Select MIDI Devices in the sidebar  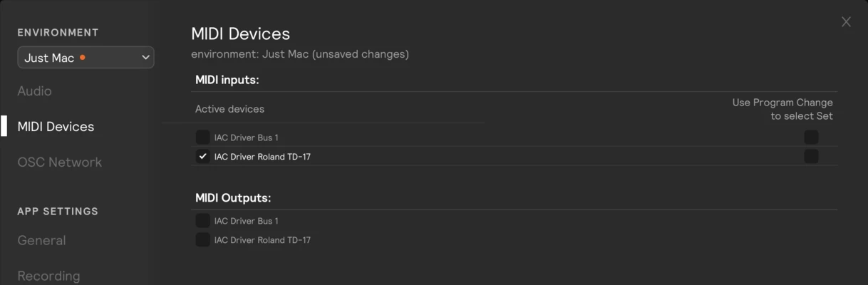[x=56, y=127]
